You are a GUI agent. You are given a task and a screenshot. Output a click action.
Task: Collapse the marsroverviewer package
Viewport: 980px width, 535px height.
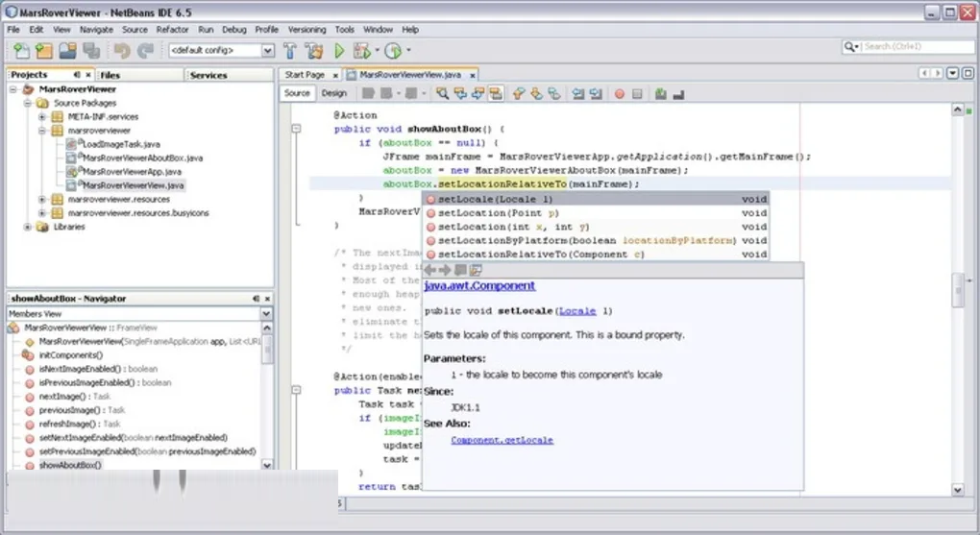point(42,131)
